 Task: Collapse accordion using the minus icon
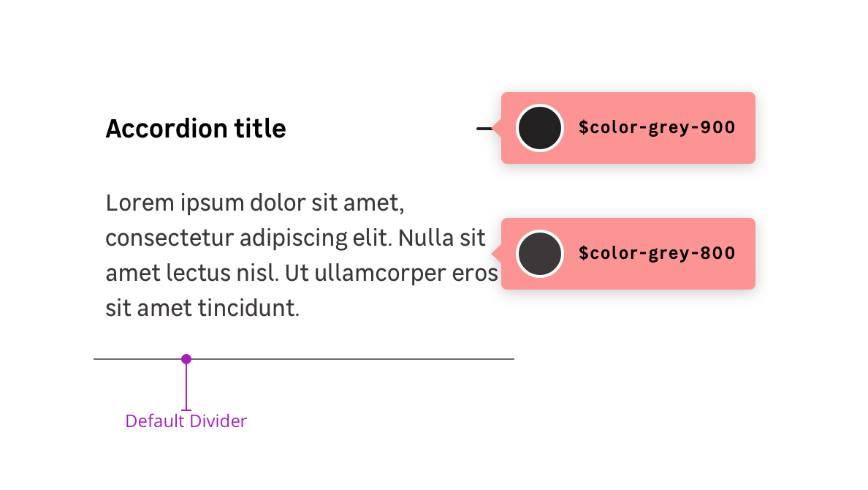[x=483, y=129]
